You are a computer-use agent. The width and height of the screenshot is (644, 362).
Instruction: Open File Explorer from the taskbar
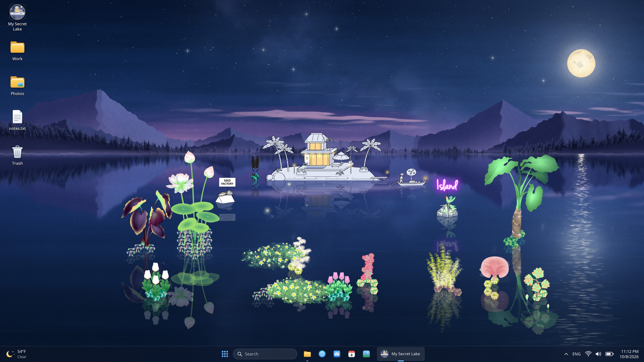tap(307, 354)
